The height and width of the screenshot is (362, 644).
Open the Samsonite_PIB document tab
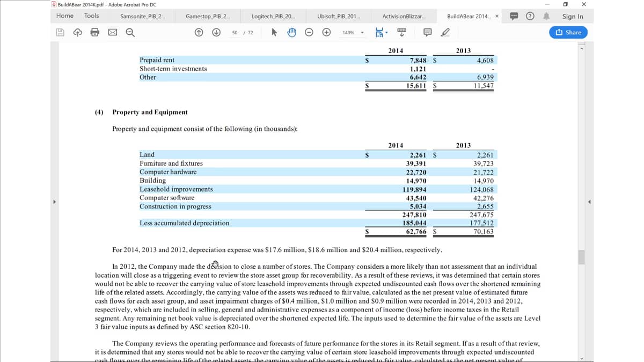click(x=143, y=16)
